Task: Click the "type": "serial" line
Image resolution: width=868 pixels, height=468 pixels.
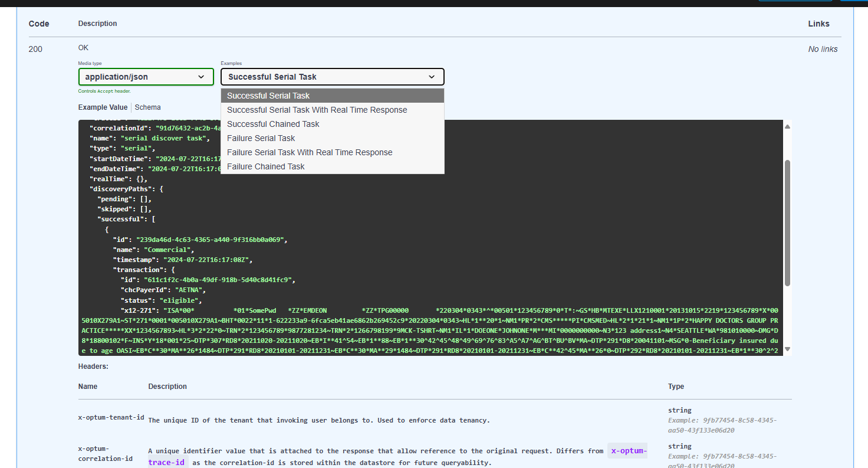Action: point(122,148)
